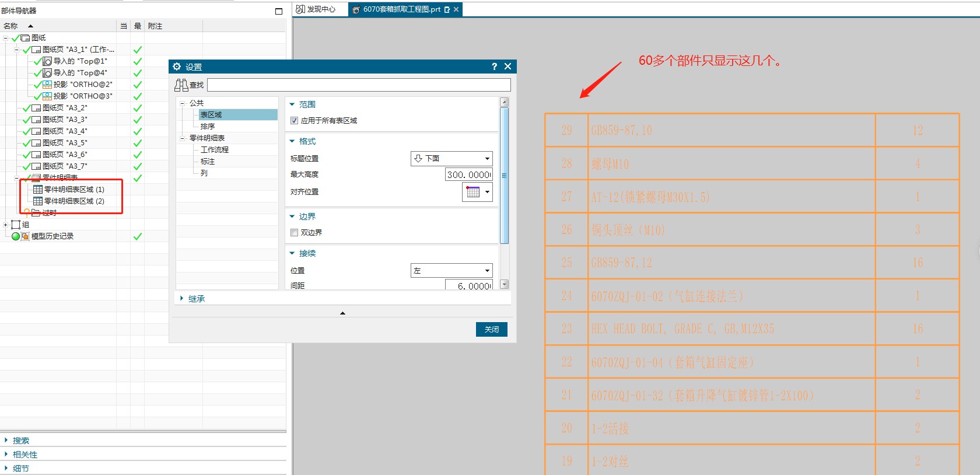Select 工作流程 in settings tree
The height and width of the screenshot is (475, 980).
click(x=215, y=150)
